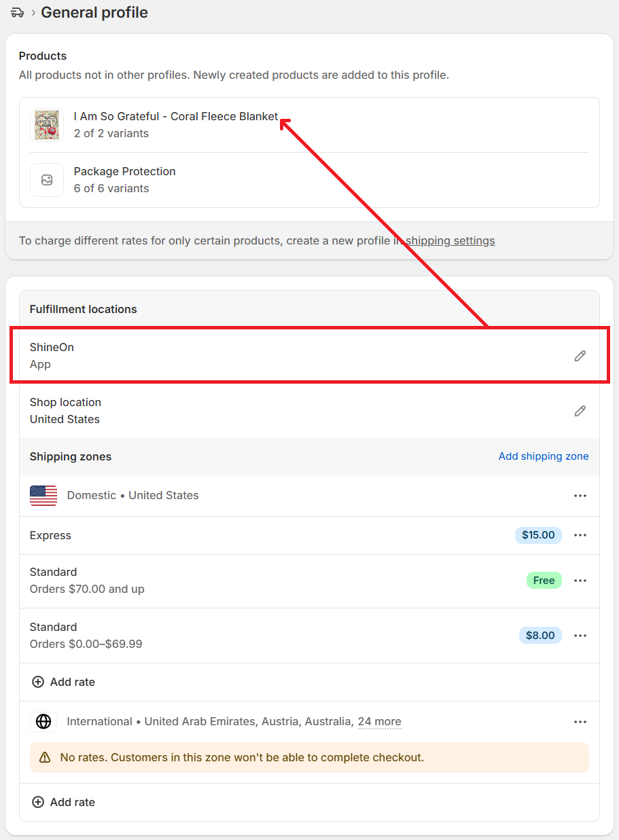Click the International globe icon

(43, 722)
